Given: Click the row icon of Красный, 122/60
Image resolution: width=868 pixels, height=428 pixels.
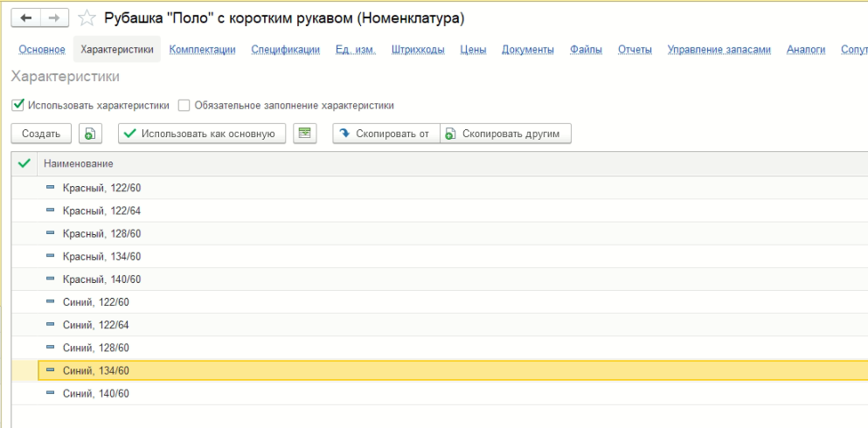Looking at the screenshot, I should pyautogui.click(x=51, y=188).
